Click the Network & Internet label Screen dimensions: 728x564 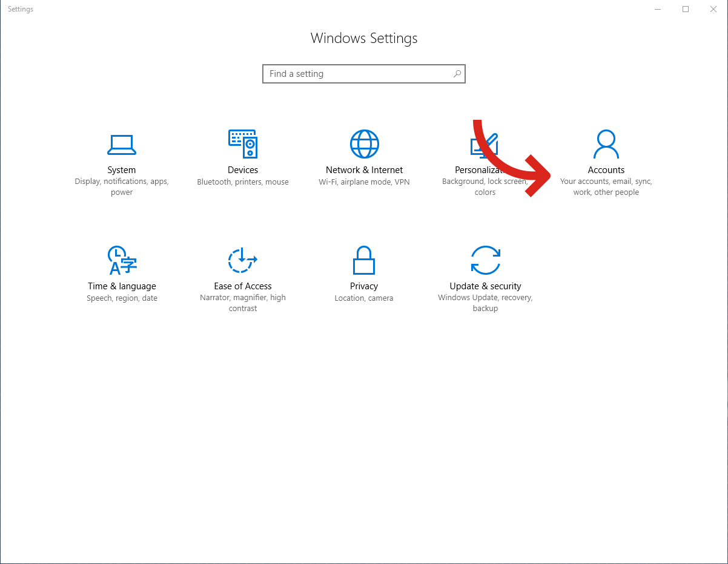[x=364, y=170]
